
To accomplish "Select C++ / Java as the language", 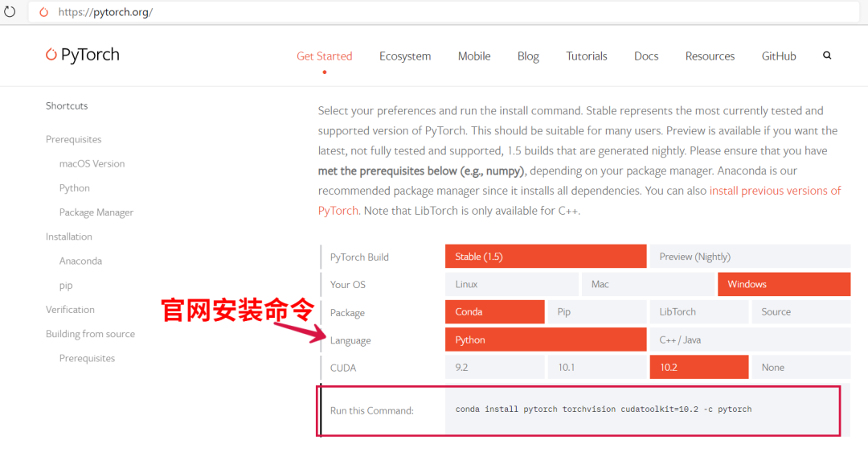I will point(750,340).
